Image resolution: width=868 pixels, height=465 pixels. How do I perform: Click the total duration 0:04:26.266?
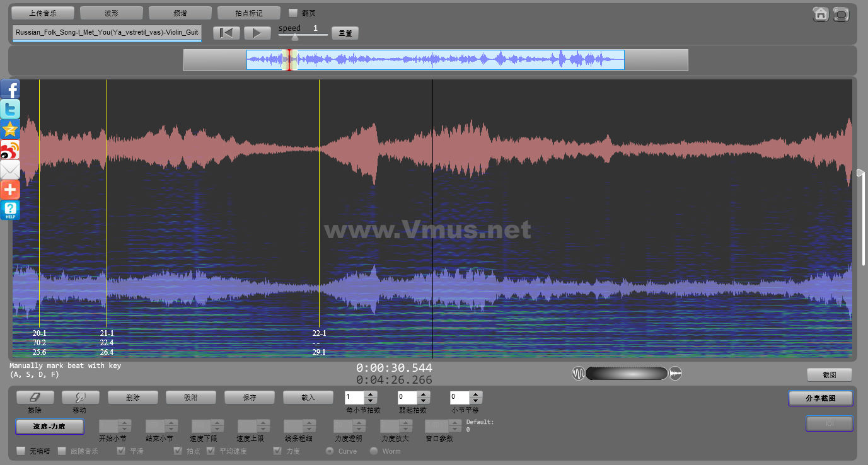(394, 380)
